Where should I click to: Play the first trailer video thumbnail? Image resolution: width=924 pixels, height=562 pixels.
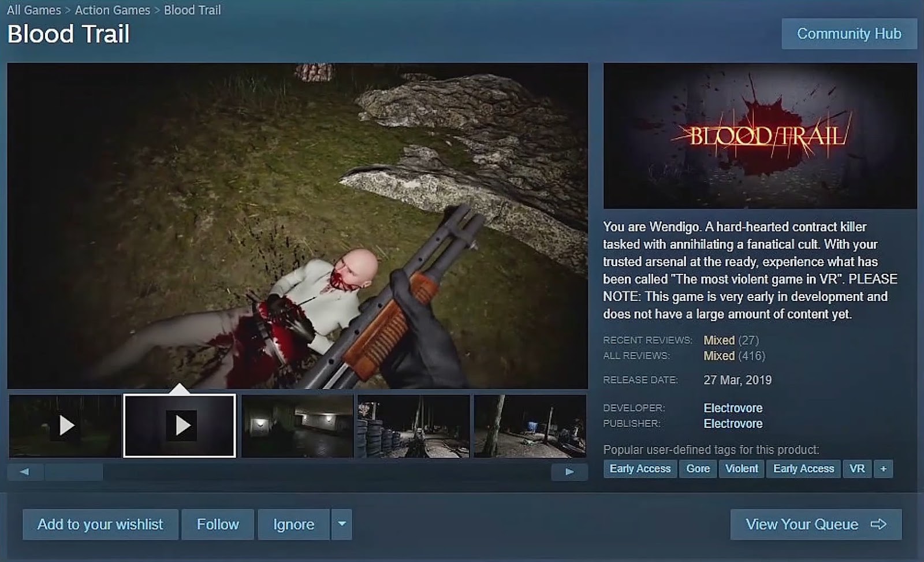(x=65, y=426)
